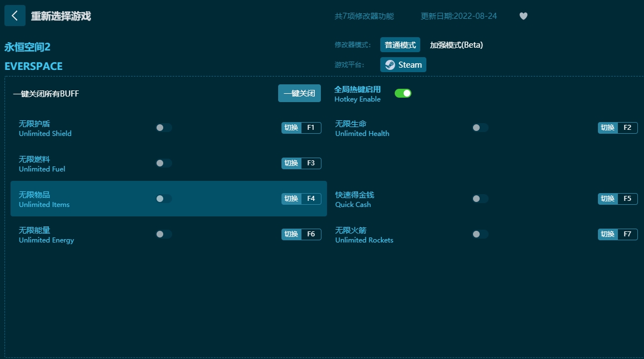Click the EVERSPACE title text
This screenshot has height=359, width=644.
[34, 66]
